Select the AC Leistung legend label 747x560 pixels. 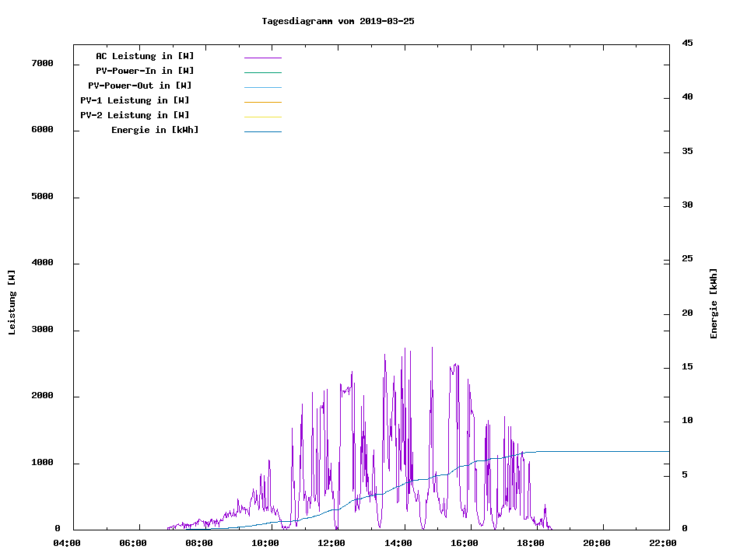point(145,56)
